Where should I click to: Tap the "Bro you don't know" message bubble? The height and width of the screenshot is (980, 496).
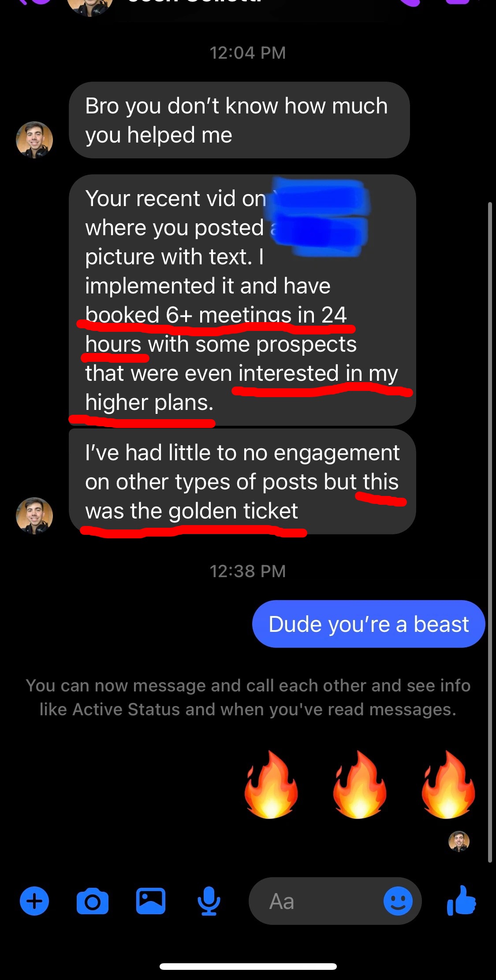coord(239,120)
